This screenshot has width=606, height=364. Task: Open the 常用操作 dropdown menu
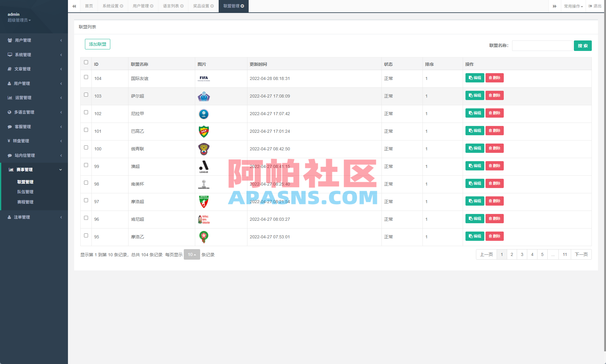click(573, 6)
